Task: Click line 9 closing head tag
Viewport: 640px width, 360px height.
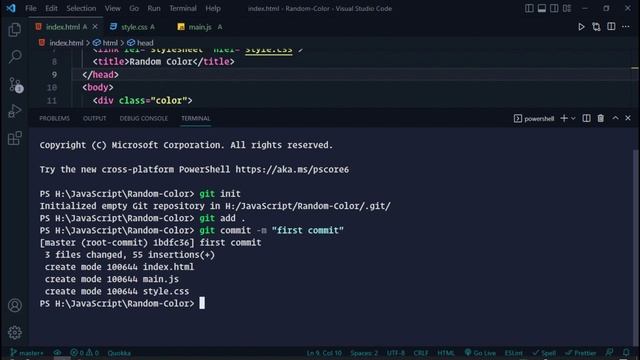Action: click(x=100, y=75)
